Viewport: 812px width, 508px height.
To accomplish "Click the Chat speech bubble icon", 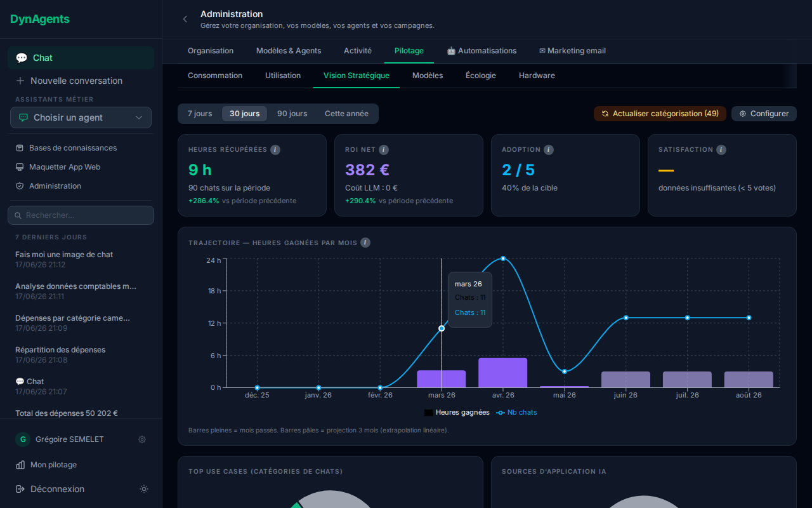I will pos(22,58).
